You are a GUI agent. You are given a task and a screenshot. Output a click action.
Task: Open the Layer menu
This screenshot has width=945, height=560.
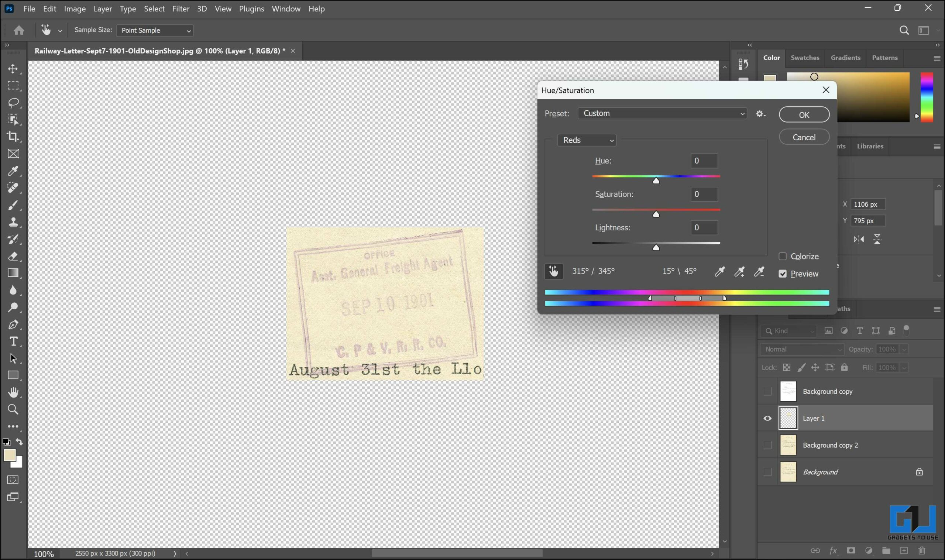point(103,9)
